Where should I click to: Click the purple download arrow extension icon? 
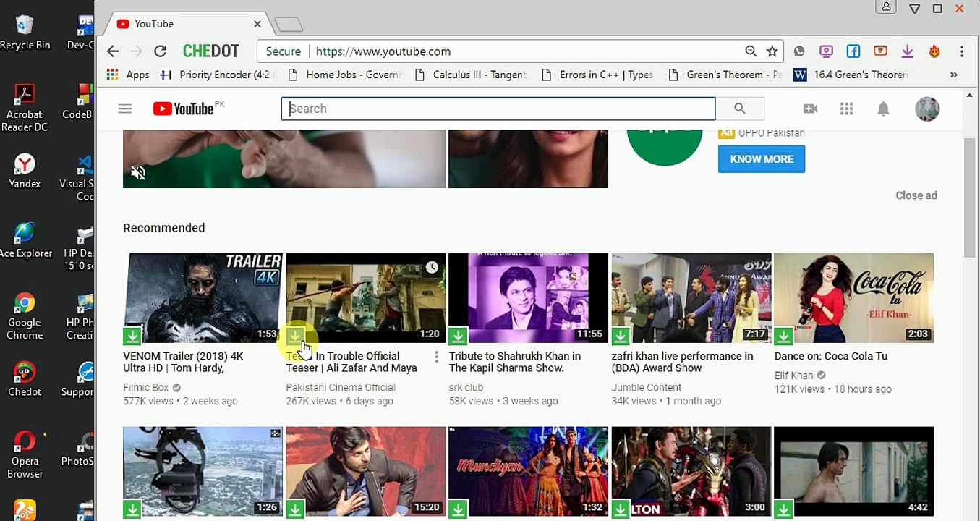907,51
